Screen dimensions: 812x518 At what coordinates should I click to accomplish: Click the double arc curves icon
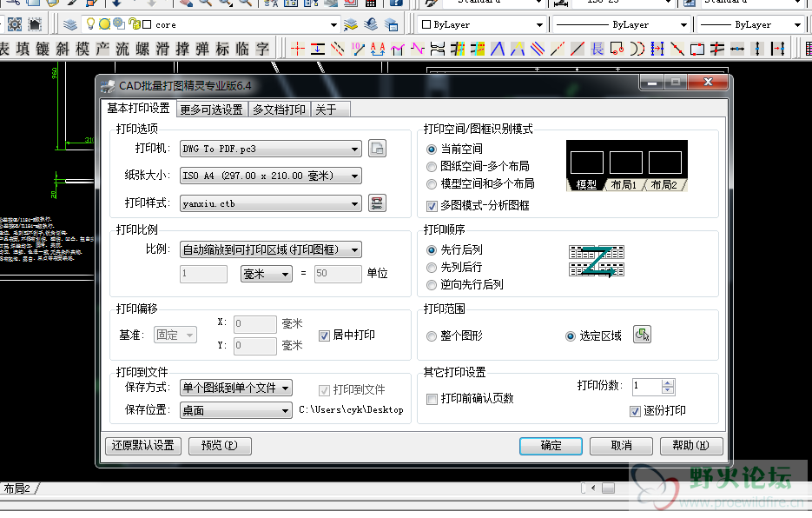[637, 49]
